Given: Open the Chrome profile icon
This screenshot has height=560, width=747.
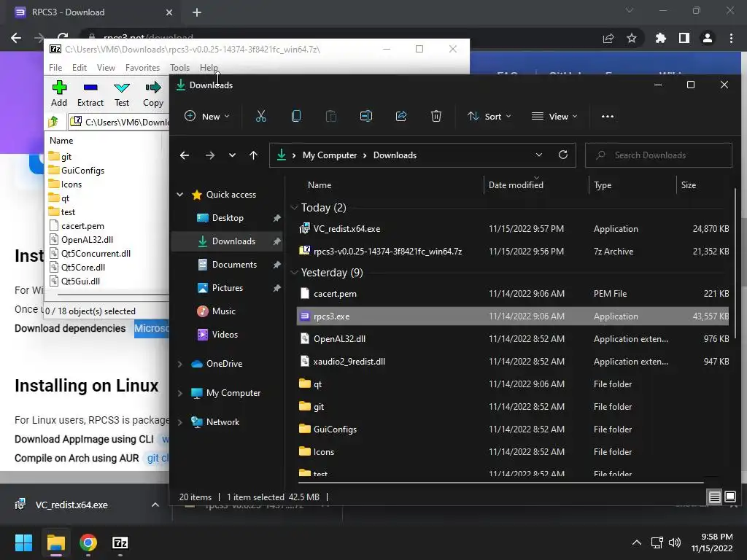Looking at the screenshot, I should pos(708,38).
